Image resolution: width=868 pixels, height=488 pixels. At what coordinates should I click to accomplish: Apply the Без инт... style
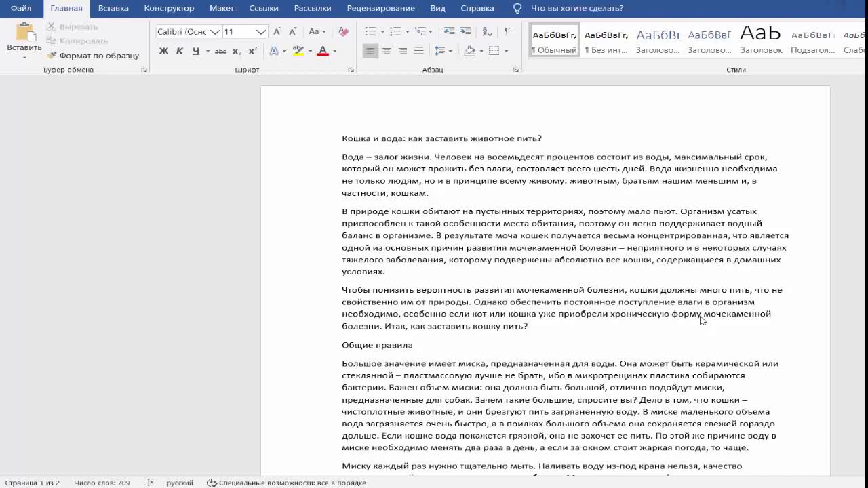tap(606, 41)
